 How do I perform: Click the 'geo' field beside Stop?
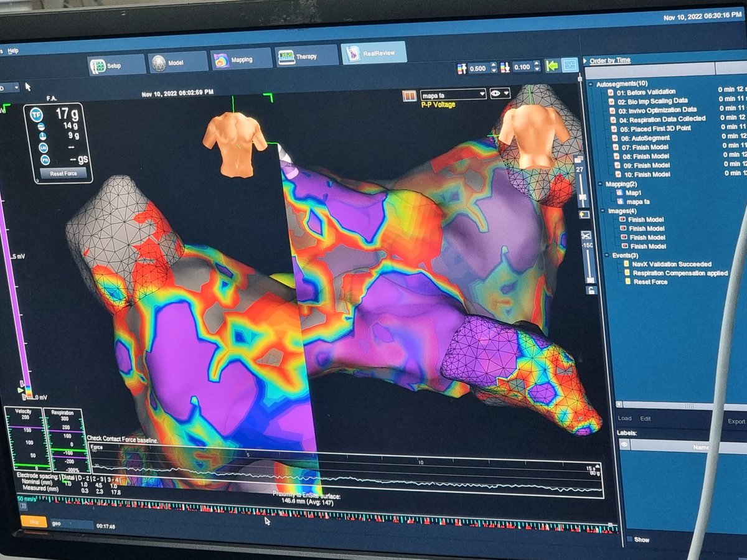click(x=72, y=524)
